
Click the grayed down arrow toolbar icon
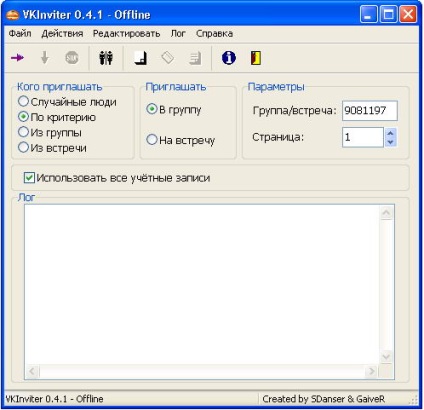[45, 58]
